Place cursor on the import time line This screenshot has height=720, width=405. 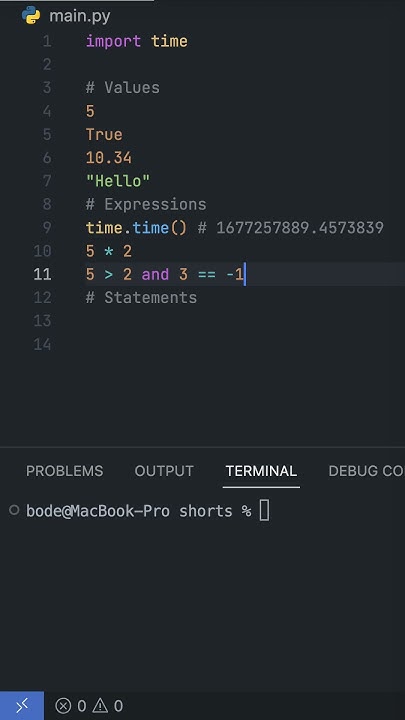coord(137,41)
